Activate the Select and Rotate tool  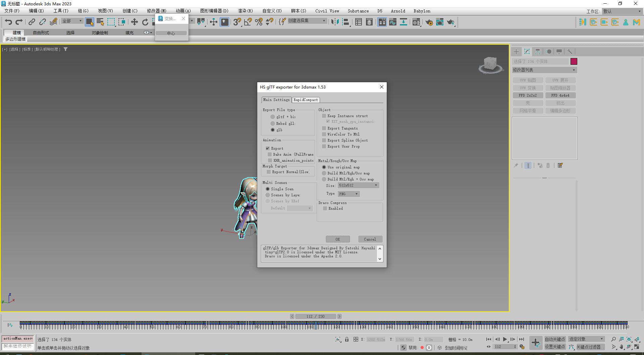pyautogui.click(x=145, y=22)
